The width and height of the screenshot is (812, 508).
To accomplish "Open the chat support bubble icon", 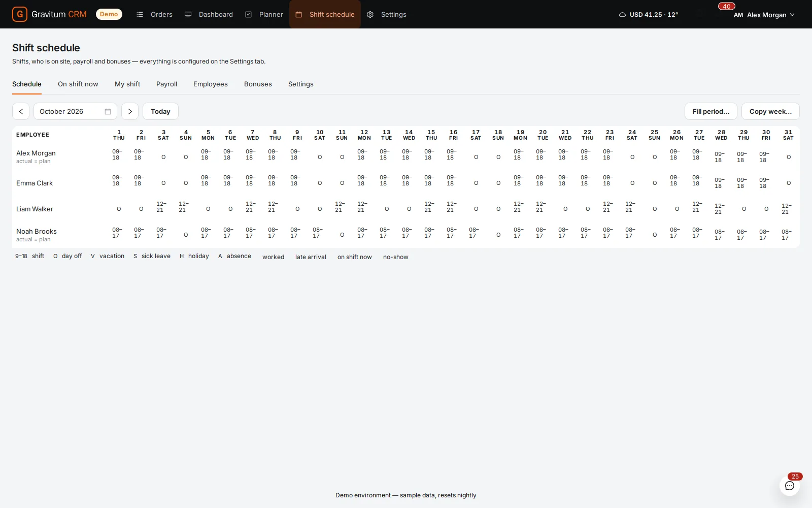I will coord(790,486).
